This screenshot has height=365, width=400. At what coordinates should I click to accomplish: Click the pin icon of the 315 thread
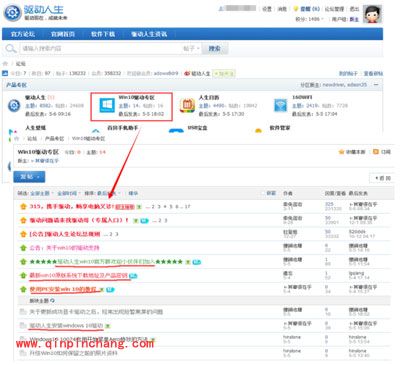(x=23, y=207)
